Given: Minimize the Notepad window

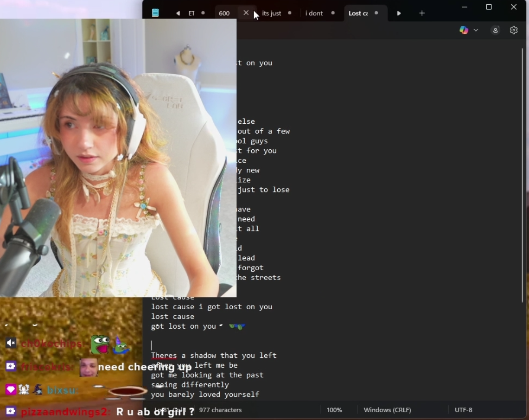Looking at the screenshot, I should (x=464, y=7).
